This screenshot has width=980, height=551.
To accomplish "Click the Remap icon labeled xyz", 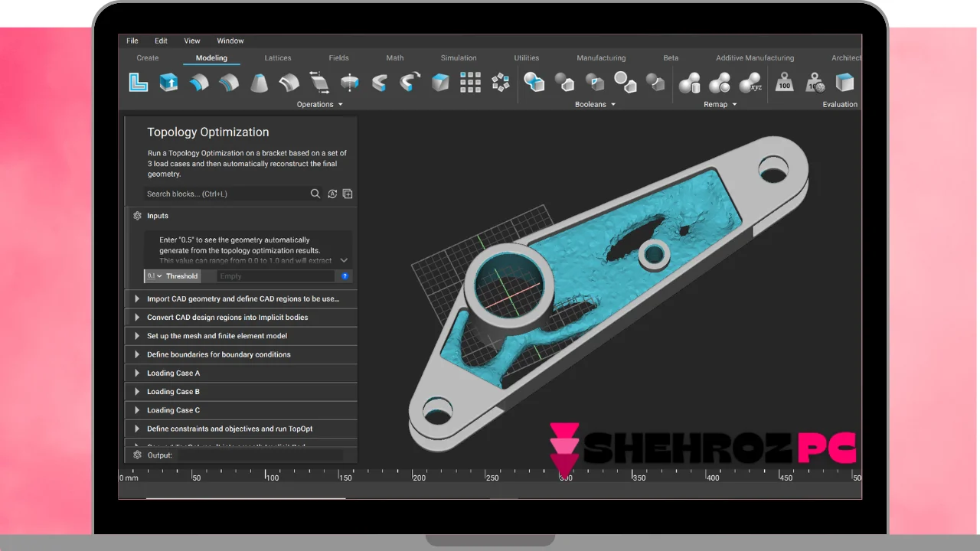I will [750, 82].
